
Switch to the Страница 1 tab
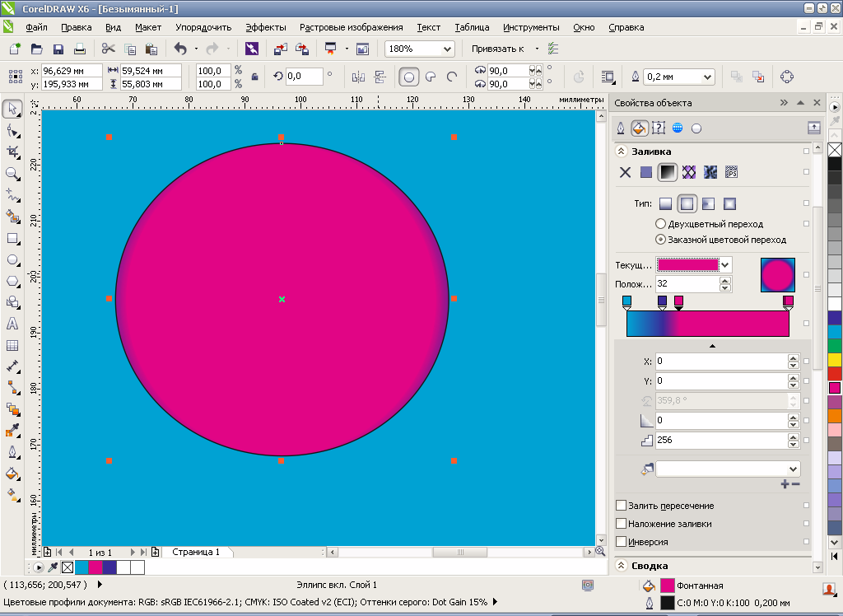coord(196,552)
